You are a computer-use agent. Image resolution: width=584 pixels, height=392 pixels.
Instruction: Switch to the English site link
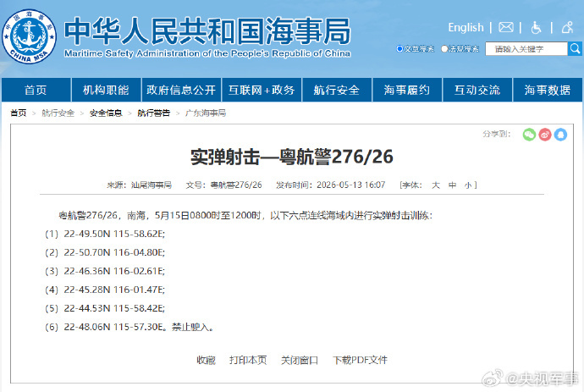466,27
